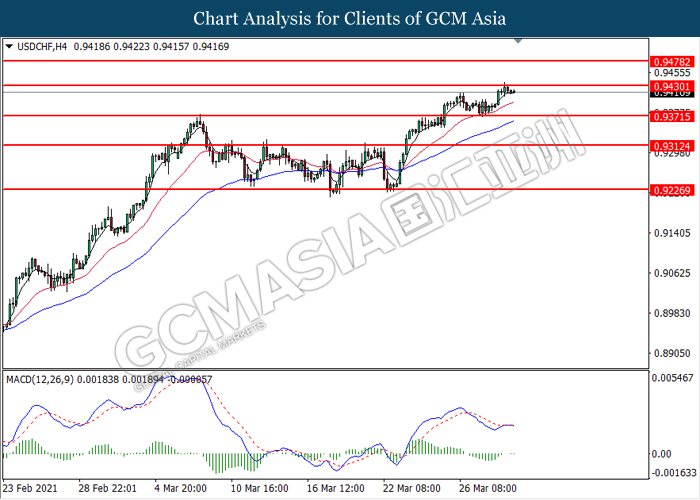Click the Chart Analysis for Clients title
Viewport: 700px width, 500px height.
350,19
